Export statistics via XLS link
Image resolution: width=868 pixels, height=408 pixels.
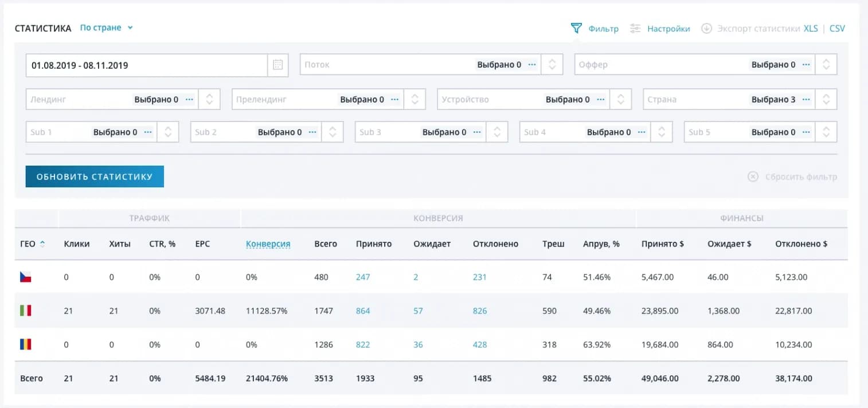(x=810, y=28)
